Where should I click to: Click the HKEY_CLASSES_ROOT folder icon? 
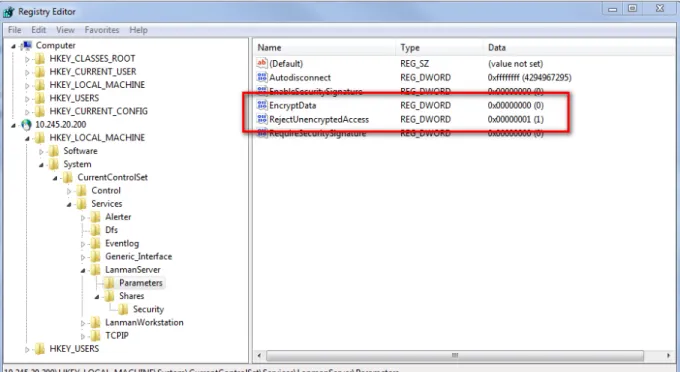tap(40, 59)
